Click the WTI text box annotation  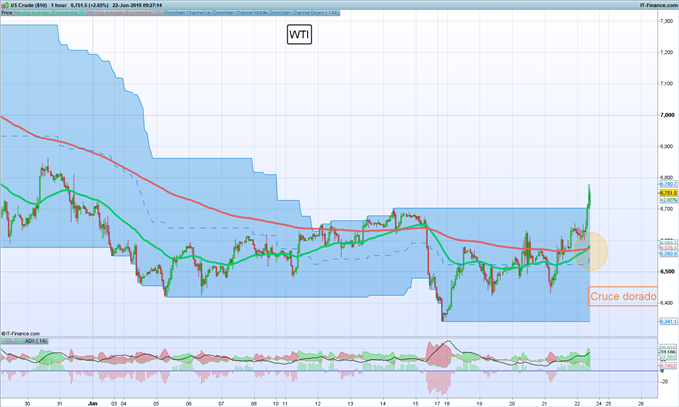[x=299, y=35]
